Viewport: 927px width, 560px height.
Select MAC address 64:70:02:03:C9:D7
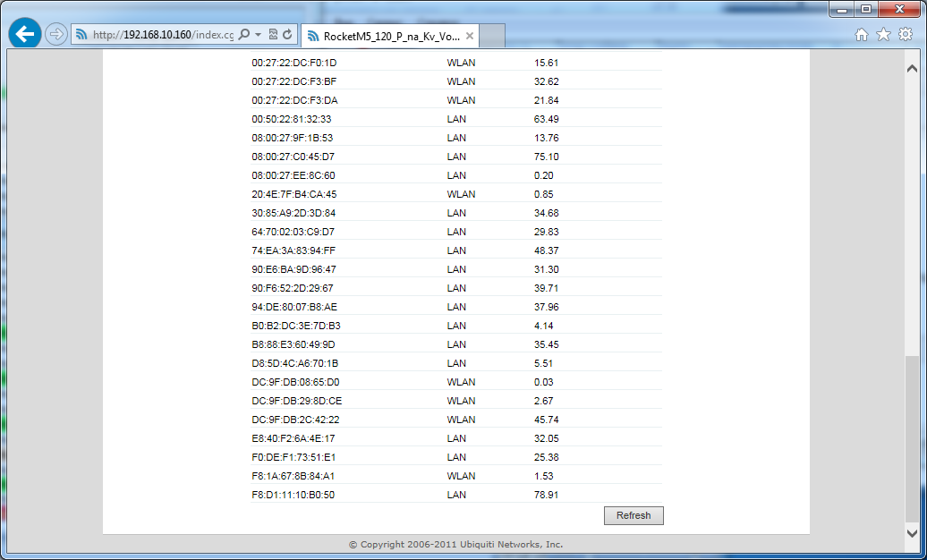coord(293,232)
